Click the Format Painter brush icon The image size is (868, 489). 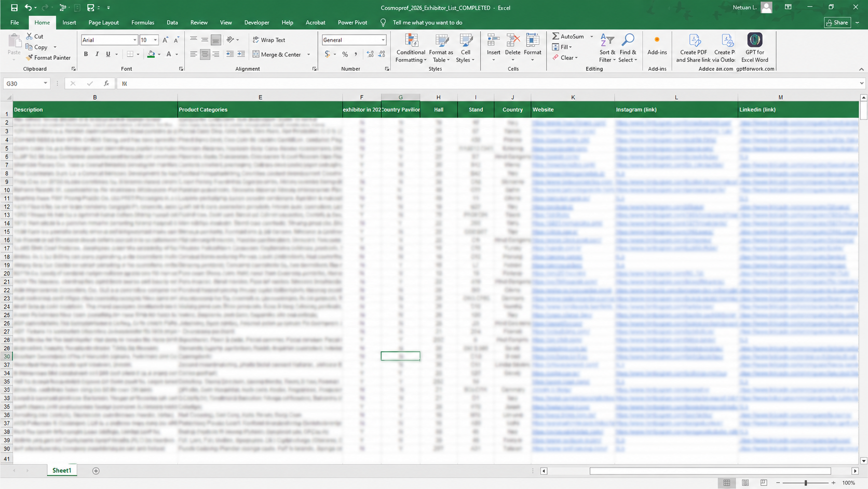tap(30, 58)
